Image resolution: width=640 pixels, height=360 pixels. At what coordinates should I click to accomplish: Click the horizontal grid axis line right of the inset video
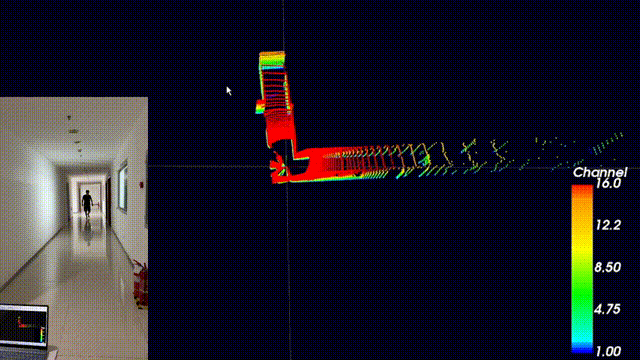pos(208,166)
